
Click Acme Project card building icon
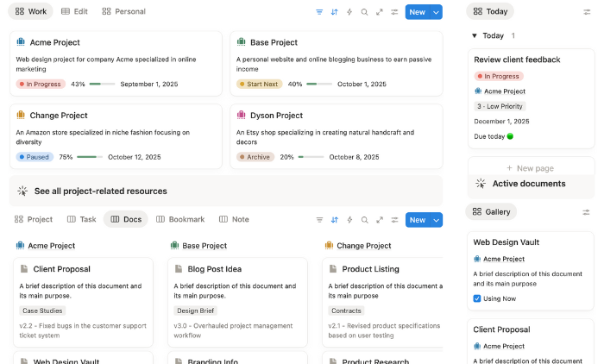(21, 41)
